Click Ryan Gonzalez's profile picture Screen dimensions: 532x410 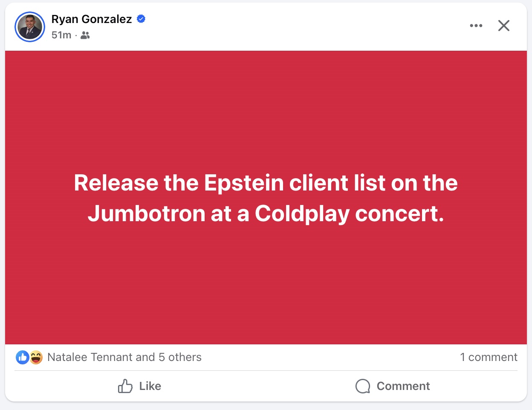pyautogui.click(x=30, y=26)
